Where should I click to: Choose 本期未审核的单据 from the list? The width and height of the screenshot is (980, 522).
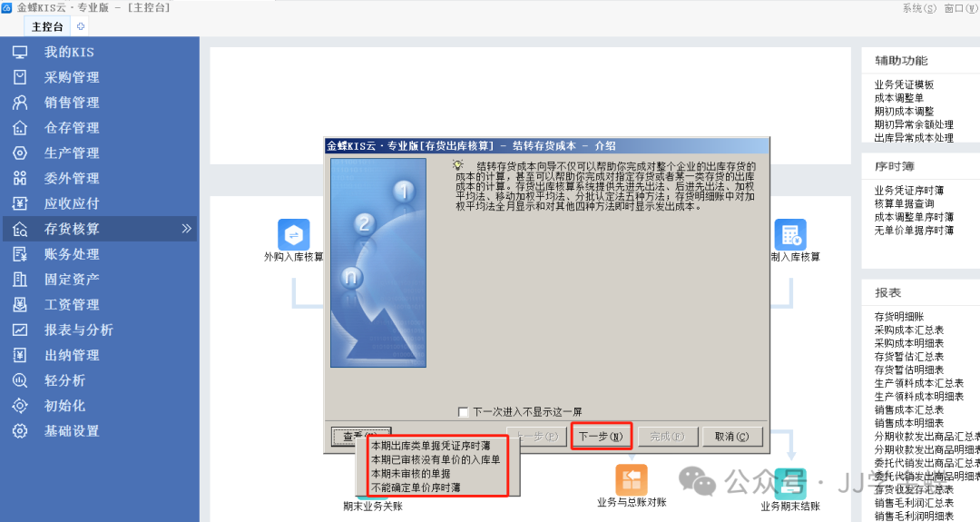coord(410,473)
